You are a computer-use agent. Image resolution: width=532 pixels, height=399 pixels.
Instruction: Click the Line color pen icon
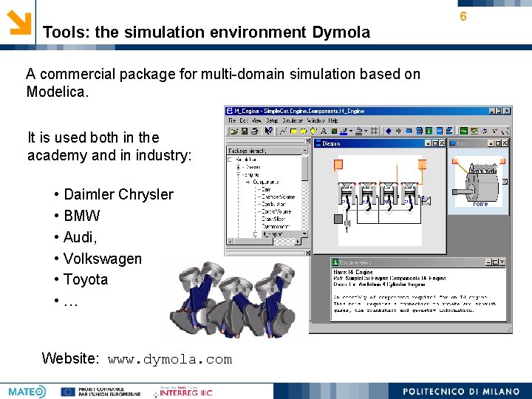click(x=344, y=131)
